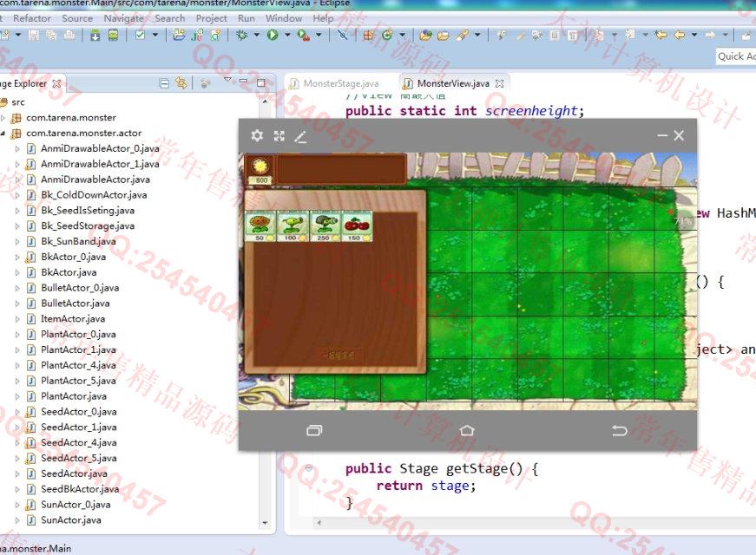Open the Project menu

(211, 18)
